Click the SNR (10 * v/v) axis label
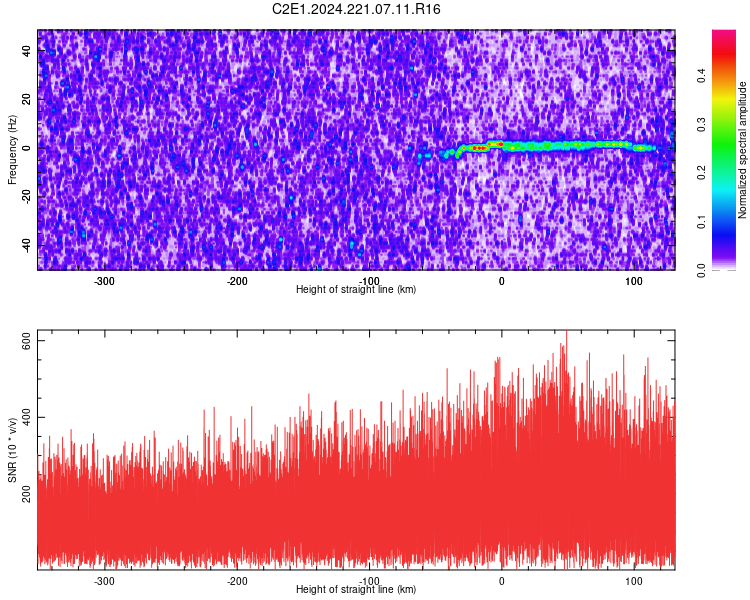 pyautogui.click(x=12, y=450)
